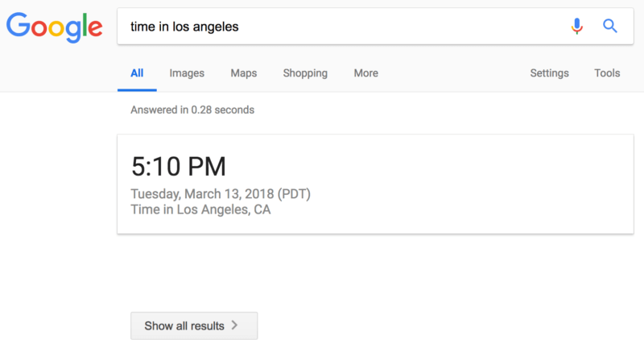Start voice search with the microphone icon
The width and height of the screenshot is (644, 356).
[x=576, y=27]
